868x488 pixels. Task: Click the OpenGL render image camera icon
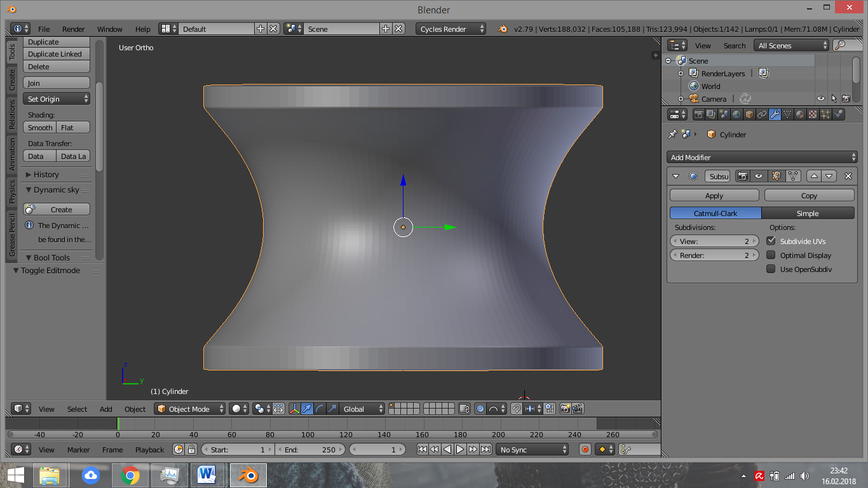[x=565, y=409]
